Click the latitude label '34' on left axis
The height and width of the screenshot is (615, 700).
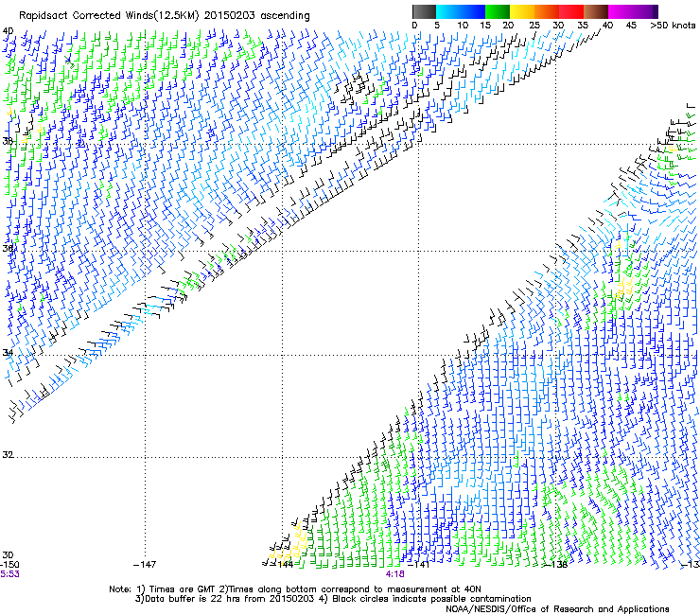[x=8, y=352]
